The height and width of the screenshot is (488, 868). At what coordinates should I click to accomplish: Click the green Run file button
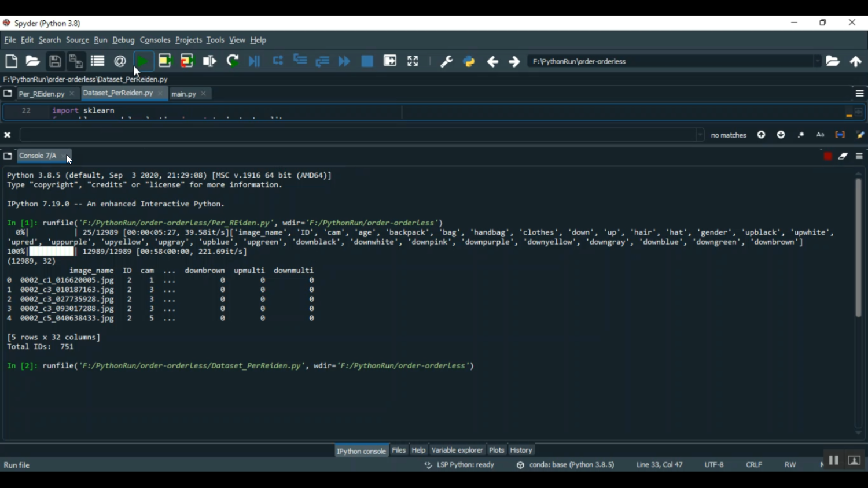[x=143, y=61]
